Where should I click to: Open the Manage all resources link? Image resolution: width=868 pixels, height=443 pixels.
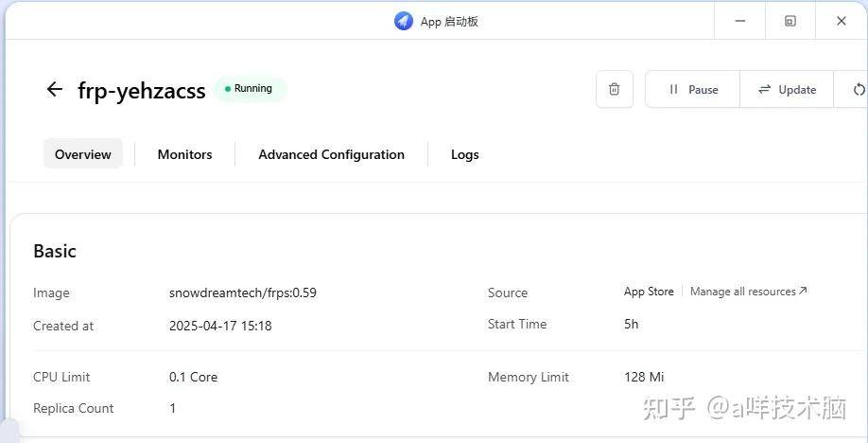click(749, 292)
